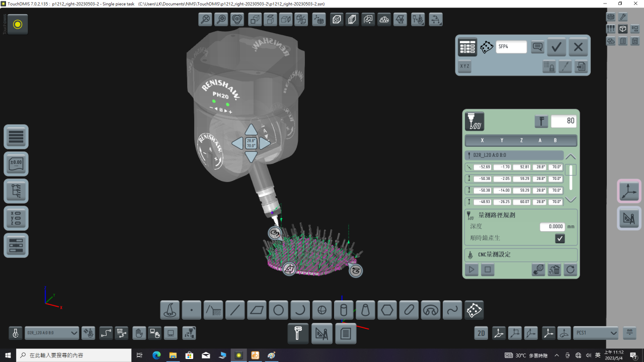Click the value field showing 80
644x362 pixels.
[x=563, y=121]
